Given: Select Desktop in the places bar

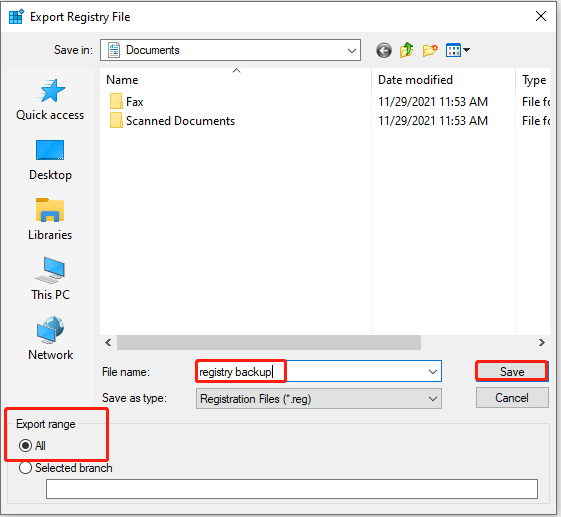Looking at the screenshot, I should 50,160.
